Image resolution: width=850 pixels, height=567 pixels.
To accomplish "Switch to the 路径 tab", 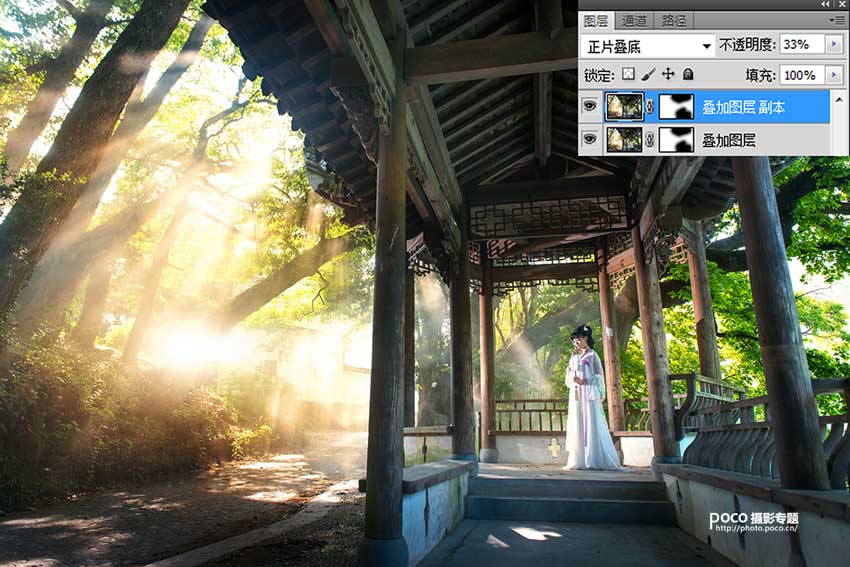I will (675, 20).
